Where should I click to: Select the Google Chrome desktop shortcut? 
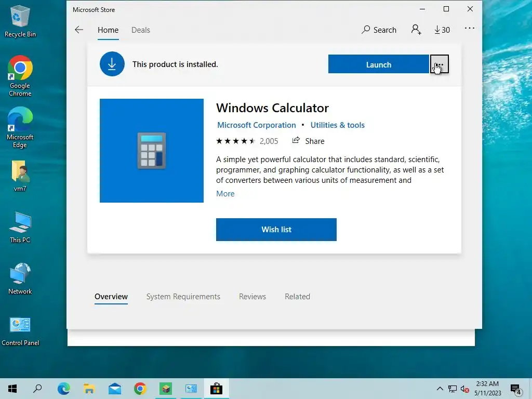pos(20,76)
